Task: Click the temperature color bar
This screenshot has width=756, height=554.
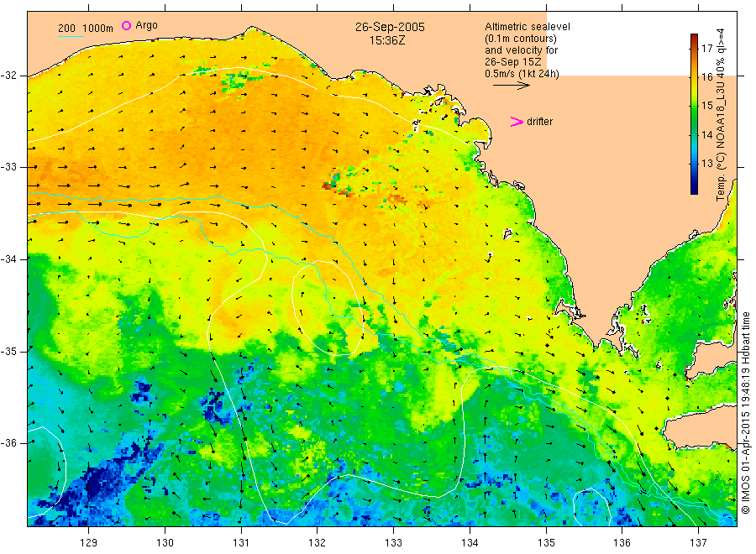Action: pos(694,114)
